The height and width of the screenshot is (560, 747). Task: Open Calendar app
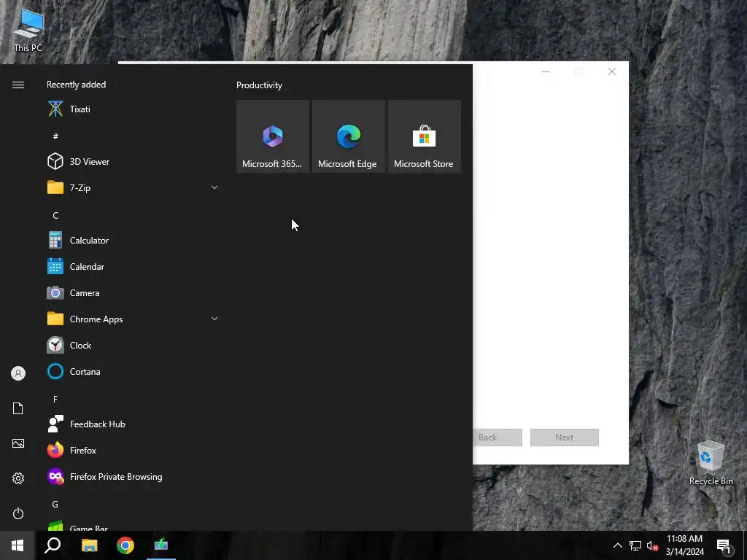[133, 267]
